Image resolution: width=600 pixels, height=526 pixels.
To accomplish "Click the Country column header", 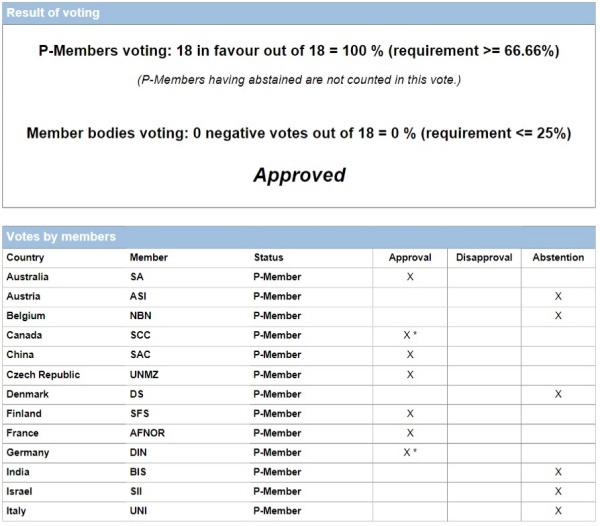I will [27, 257].
